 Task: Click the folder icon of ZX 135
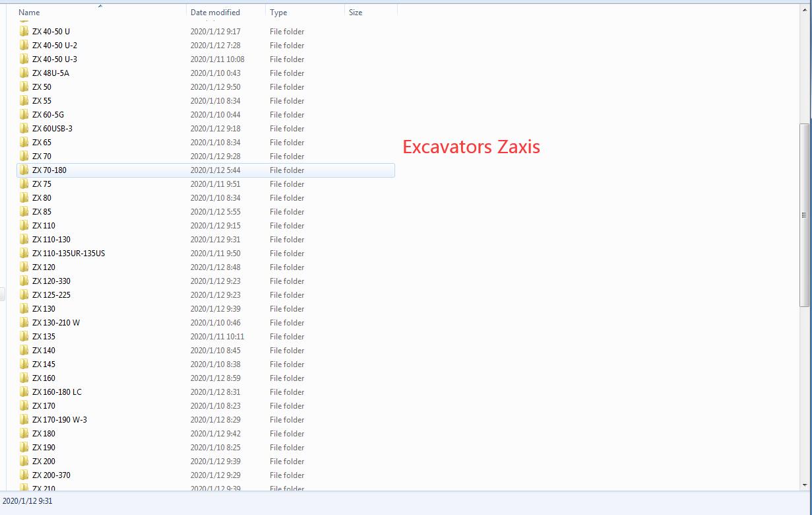coord(24,336)
